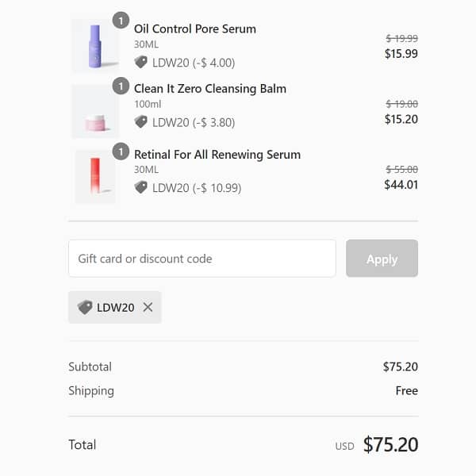Remove the LDW20 discount code

pyautogui.click(x=148, y=307)
